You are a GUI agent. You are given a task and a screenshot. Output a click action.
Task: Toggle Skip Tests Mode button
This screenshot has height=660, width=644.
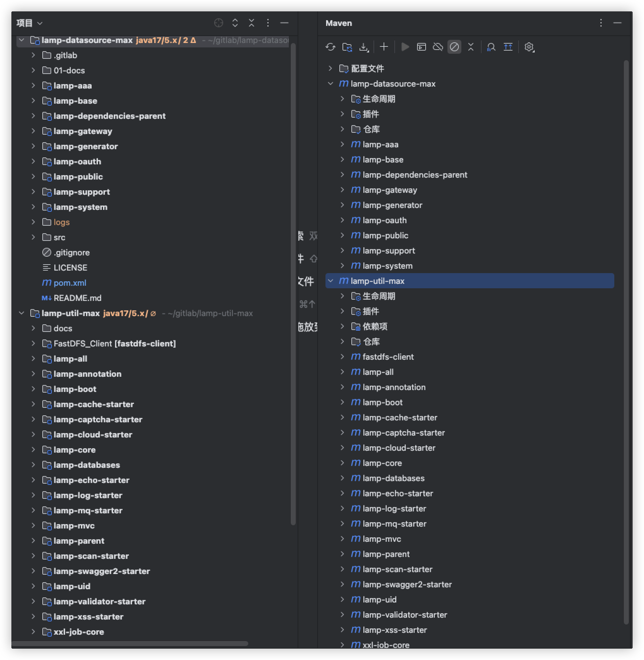coord(454,47)
